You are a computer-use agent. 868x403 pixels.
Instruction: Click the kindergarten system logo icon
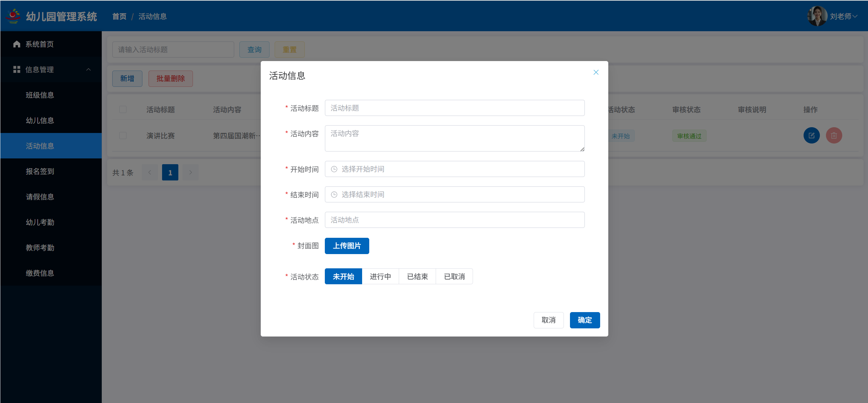[x=13, y=16]
